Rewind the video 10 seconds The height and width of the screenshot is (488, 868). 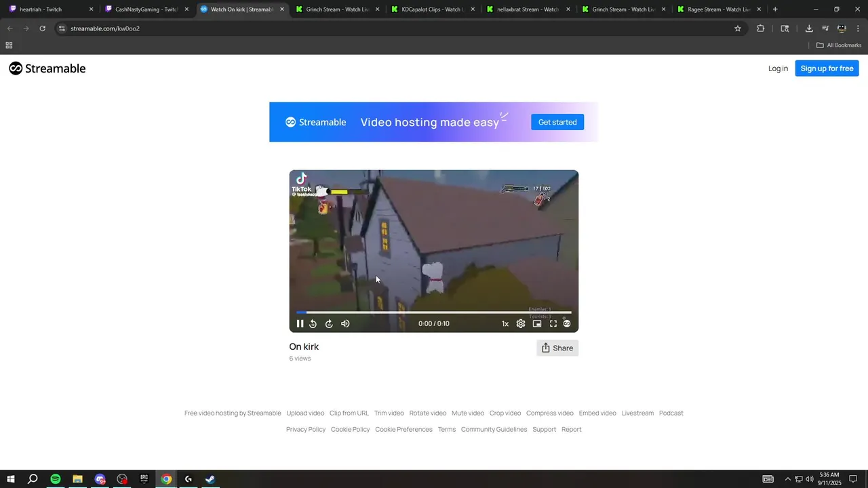(x=313, y=324)
